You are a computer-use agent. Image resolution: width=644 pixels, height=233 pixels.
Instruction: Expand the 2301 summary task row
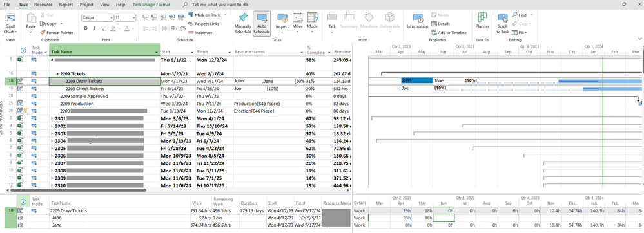tap(52, 118)
